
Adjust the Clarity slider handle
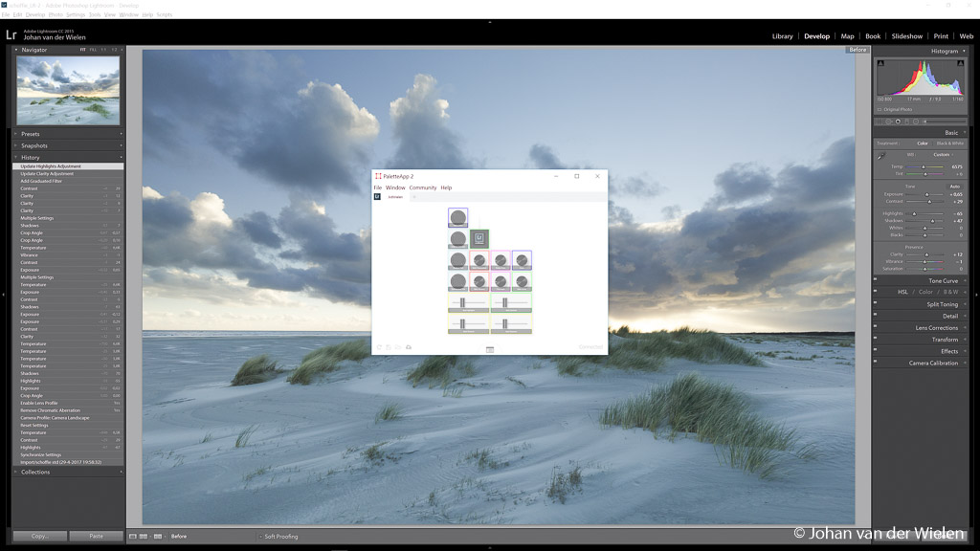click(x=926, y=254)
